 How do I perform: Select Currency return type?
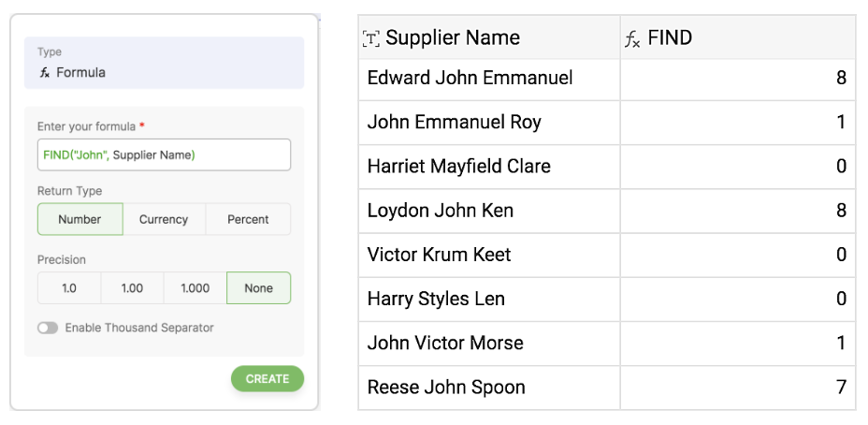164,219
